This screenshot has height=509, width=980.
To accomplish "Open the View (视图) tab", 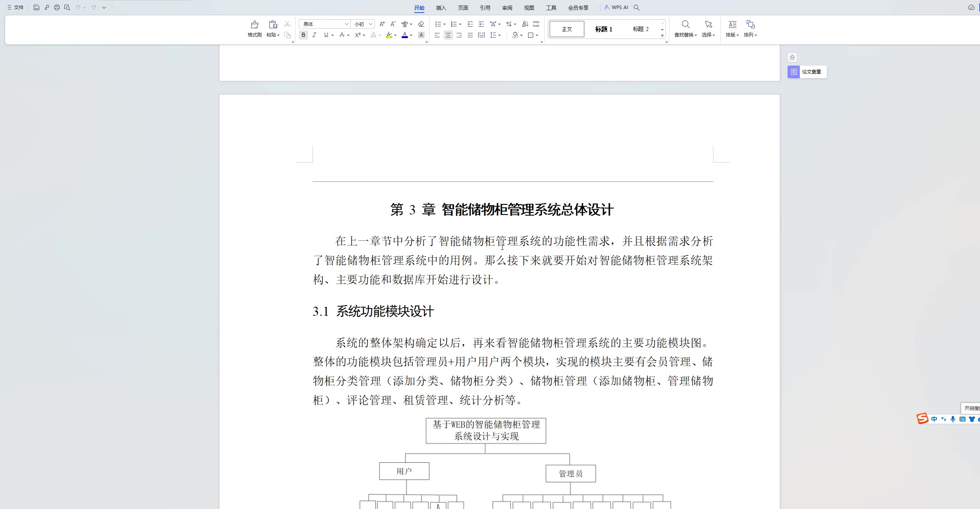I will point(529,8).
